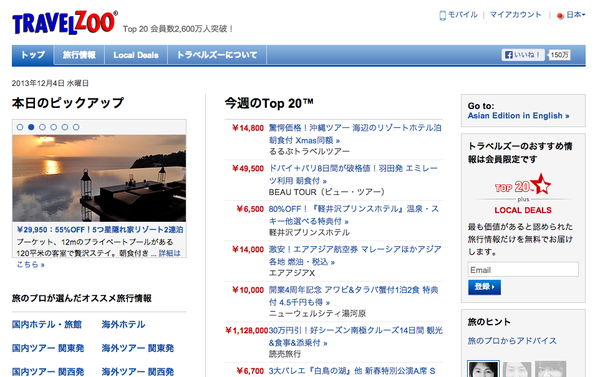Open 国内ツアー 関西発 category
This screenshot has width=600, height=377.
48,372
